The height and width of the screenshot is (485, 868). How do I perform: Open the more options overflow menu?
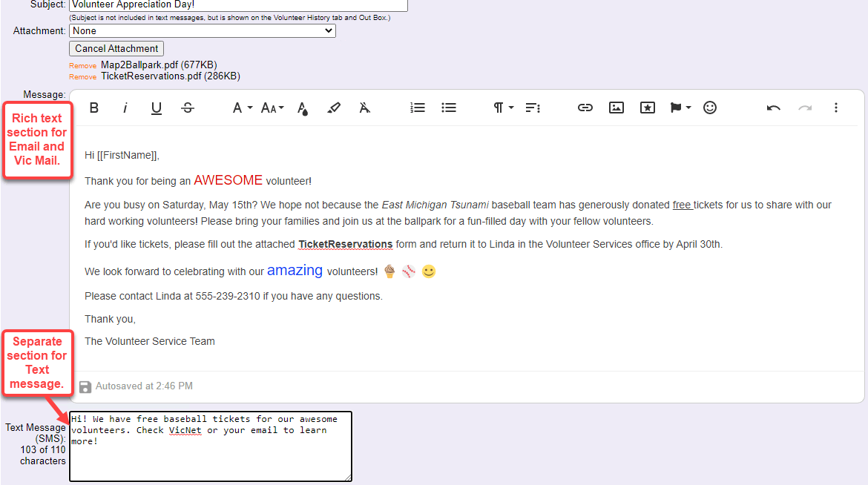coord(835,108)
